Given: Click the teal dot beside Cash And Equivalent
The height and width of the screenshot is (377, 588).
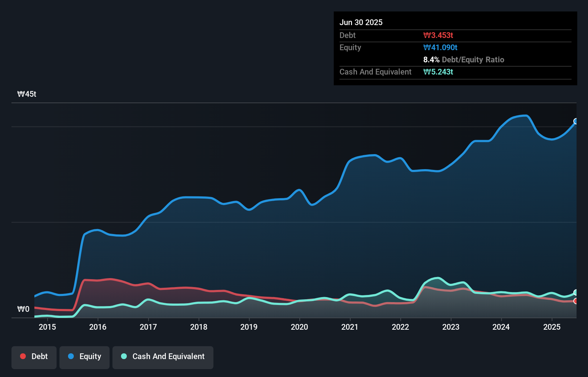Looking at the screenshot, I should [x=124, y=356].
